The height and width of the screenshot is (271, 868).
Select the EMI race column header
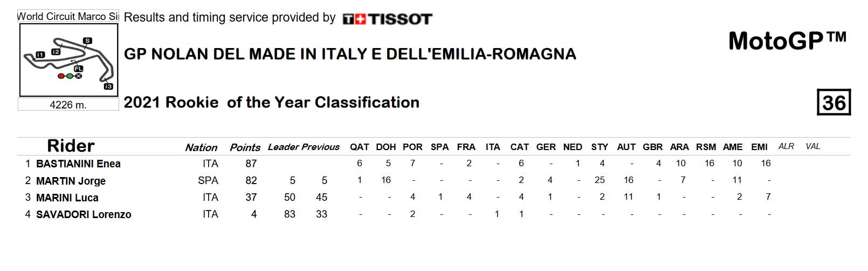point(760,147)
